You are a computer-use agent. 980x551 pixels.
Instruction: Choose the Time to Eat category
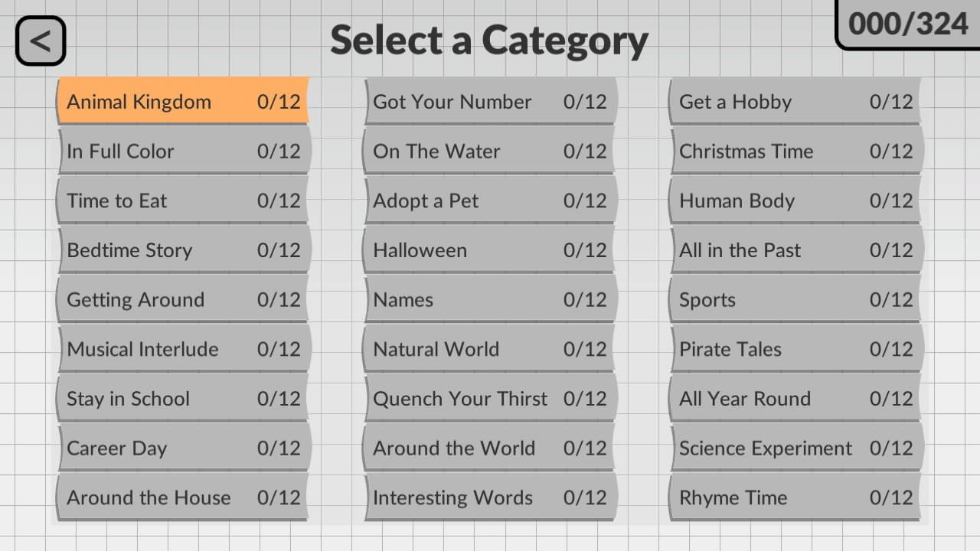[x=183, y=201]
